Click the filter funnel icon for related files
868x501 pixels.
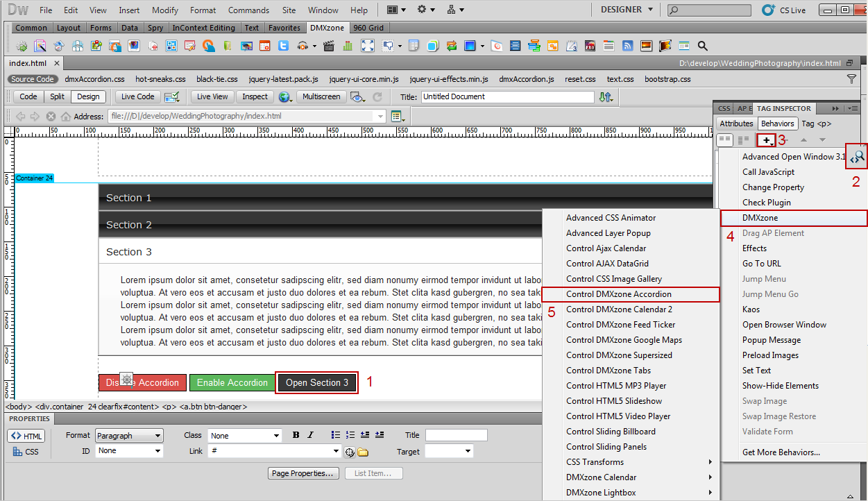point(851,79)
